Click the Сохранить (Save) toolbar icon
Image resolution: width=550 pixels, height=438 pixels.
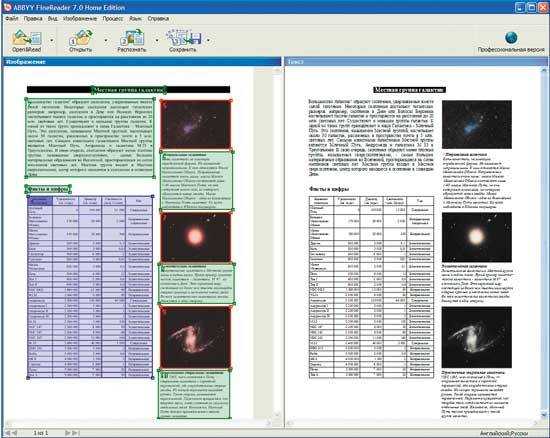[183, 38]
